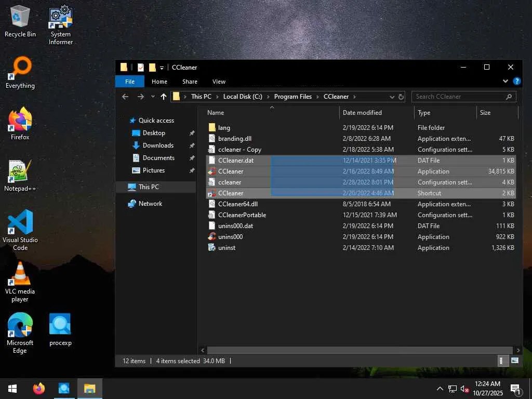Select Network in the navigation pane
532x399 pixels.
(150, 204)
